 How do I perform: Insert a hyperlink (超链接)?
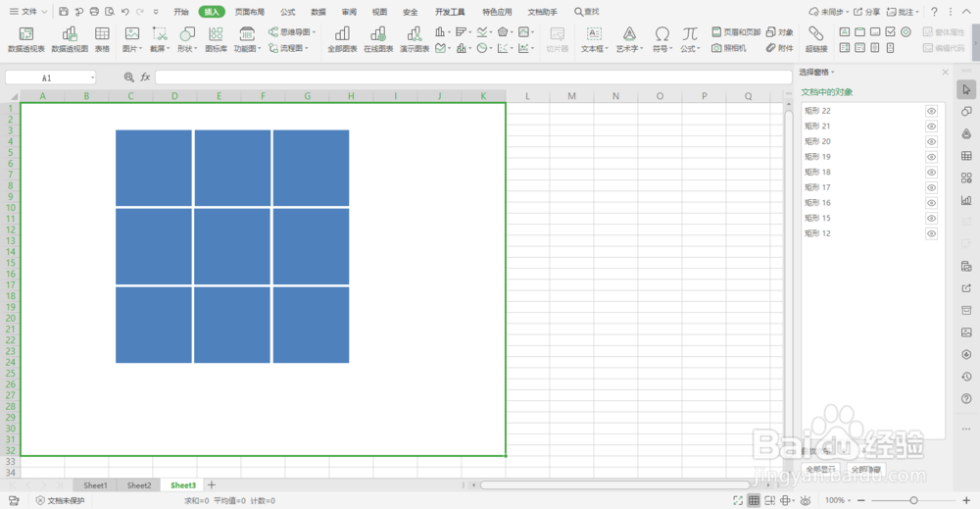(x=815, y=39)
